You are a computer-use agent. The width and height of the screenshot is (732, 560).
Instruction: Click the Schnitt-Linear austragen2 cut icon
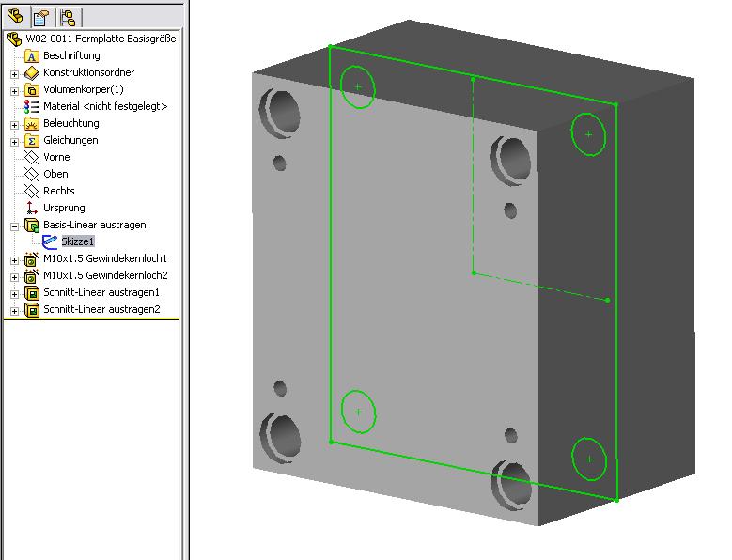(x=31, y=310)
